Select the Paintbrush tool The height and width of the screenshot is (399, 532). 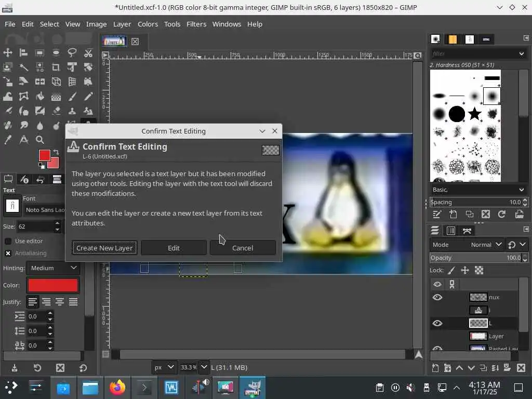click(x=72, y=96)
